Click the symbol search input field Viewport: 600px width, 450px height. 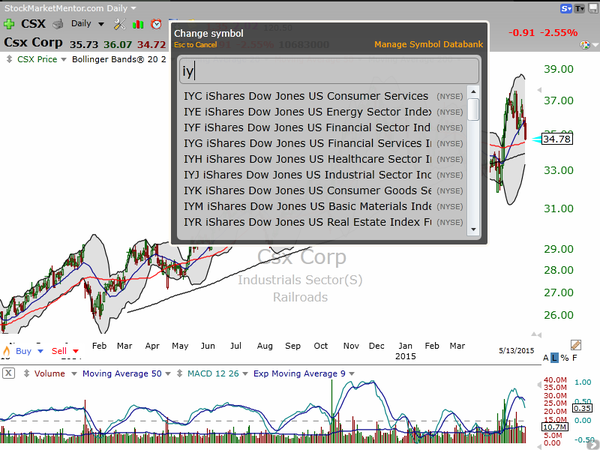tap(329, 71)
